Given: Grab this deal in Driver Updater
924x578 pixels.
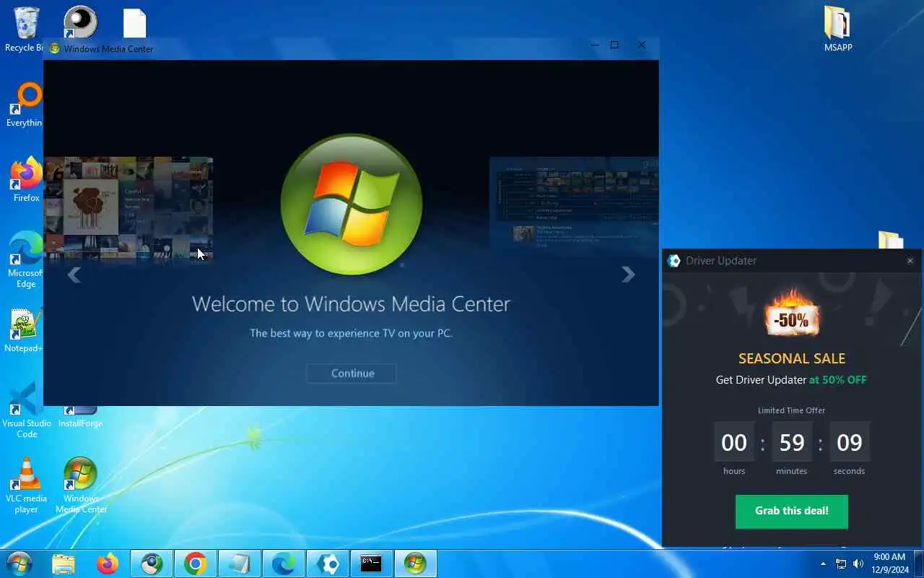Looking at the screenshot, I should point(791,511).
